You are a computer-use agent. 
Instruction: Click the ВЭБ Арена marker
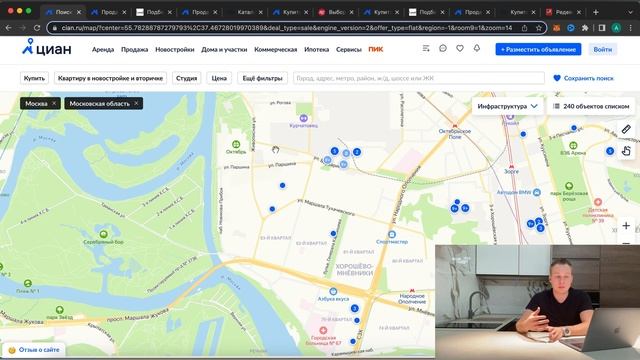tap(573, 145)
